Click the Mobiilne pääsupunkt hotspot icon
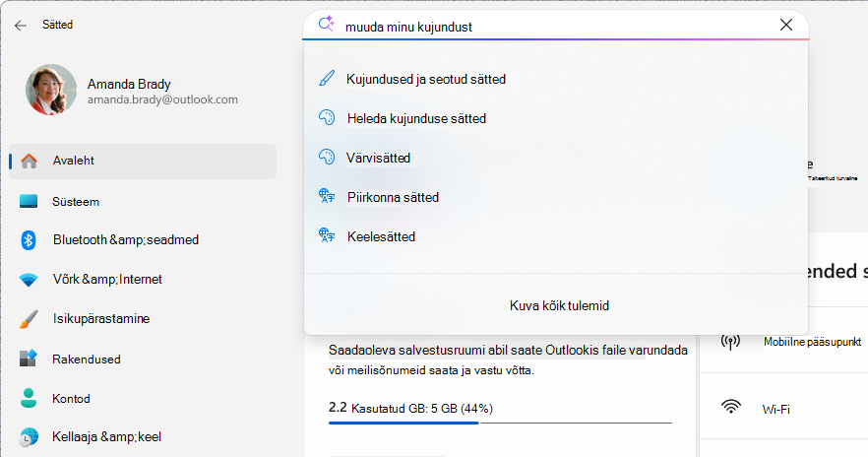This screenshot has height=457, width=868. [x=730, y=342]
